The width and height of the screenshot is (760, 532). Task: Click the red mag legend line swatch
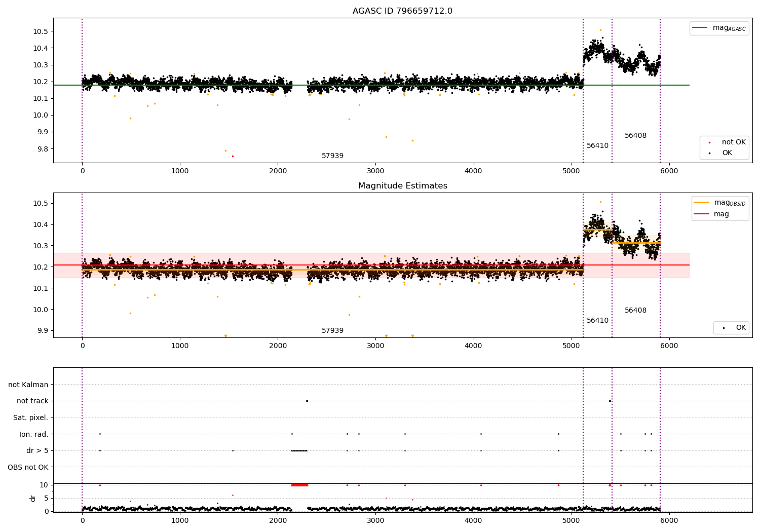pos(702,214)
